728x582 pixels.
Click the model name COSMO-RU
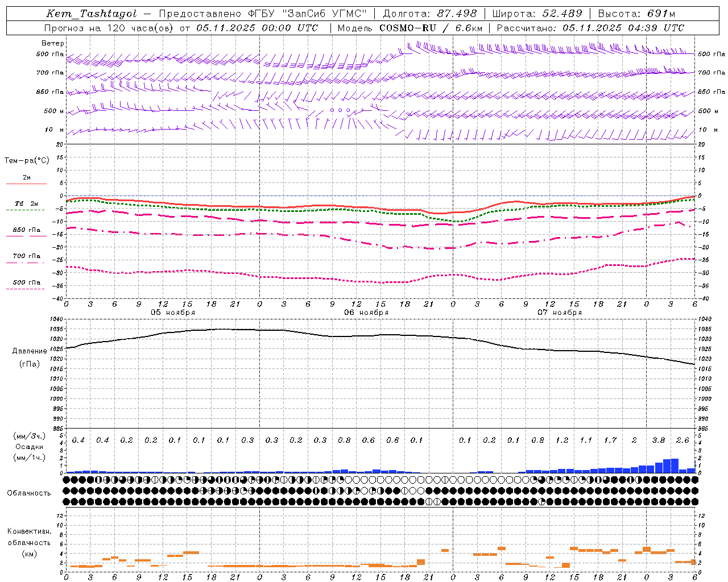click(408, 28)
